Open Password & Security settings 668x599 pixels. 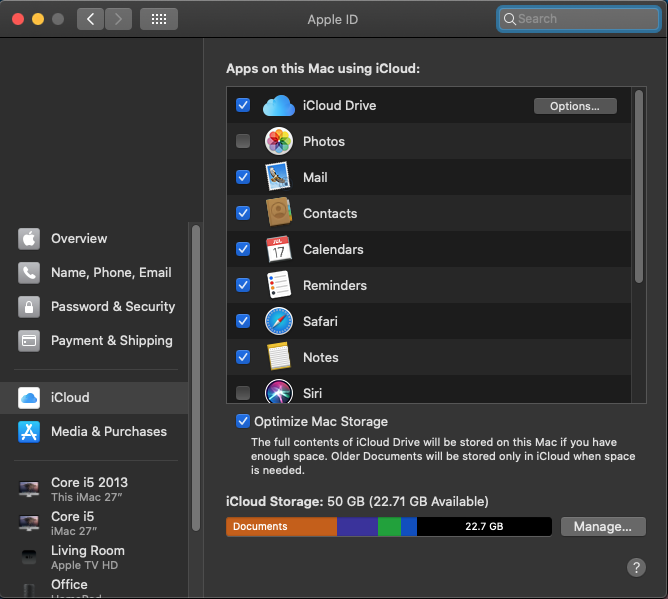tap(94, 307)
